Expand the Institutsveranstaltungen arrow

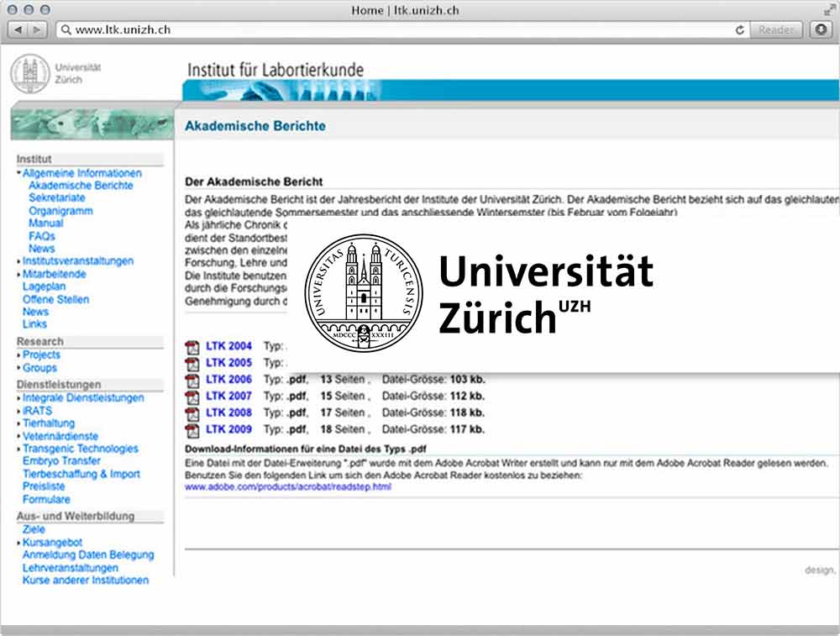(18, 262)
